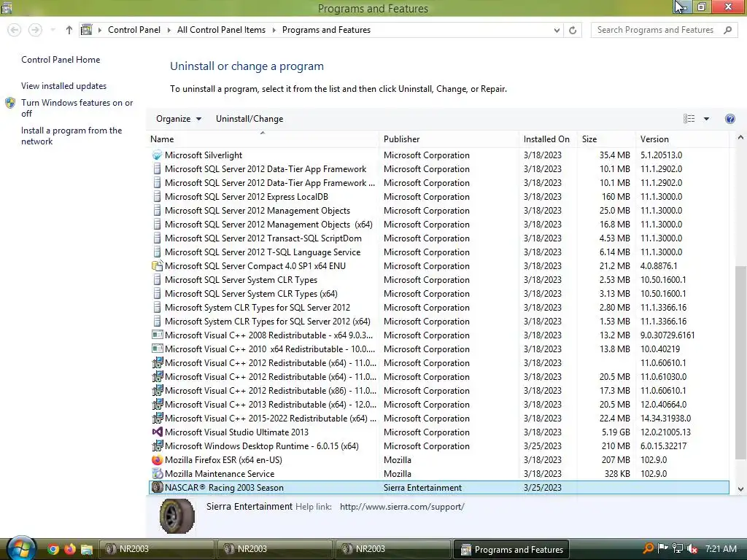Click in the Search Programs and Features box
This screenshot has width=747, height=560.
(656, 30)
